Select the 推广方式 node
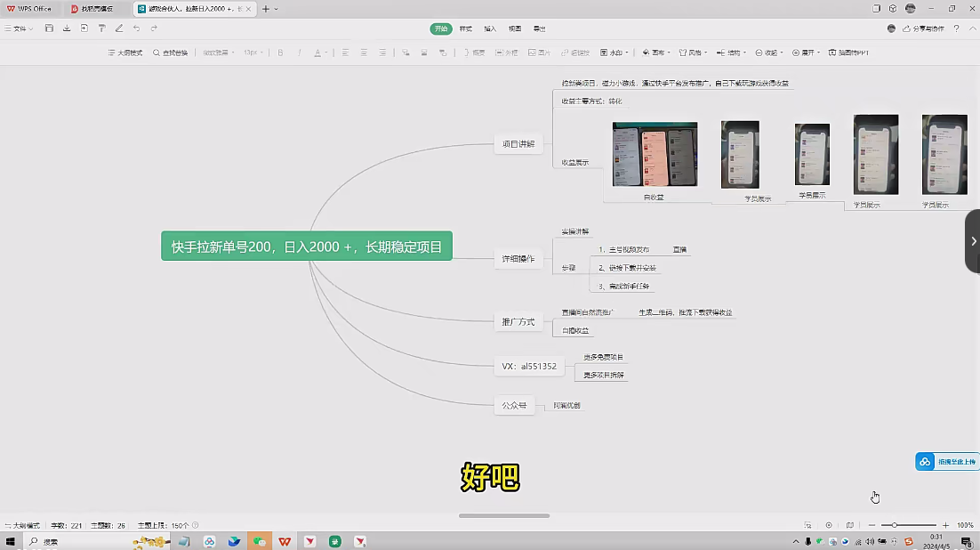The width and height of the screenshot is (980, 550). [x=518, y=321]
